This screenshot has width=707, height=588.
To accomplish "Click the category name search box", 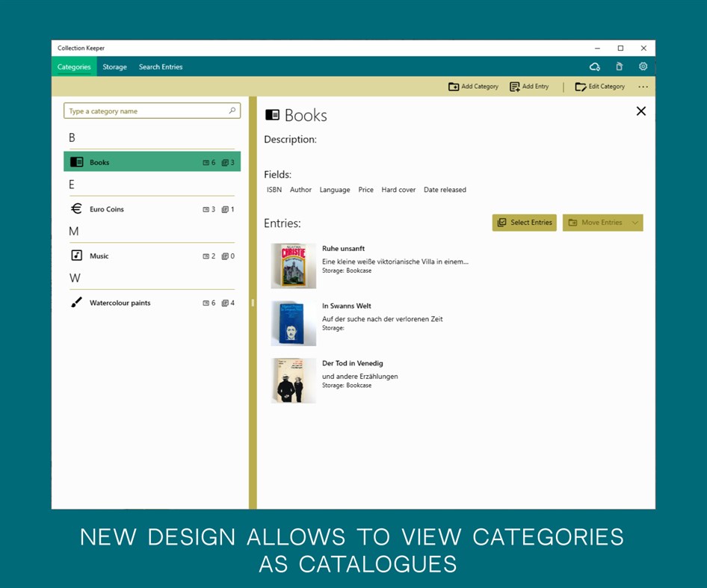I will coord(149,111).
